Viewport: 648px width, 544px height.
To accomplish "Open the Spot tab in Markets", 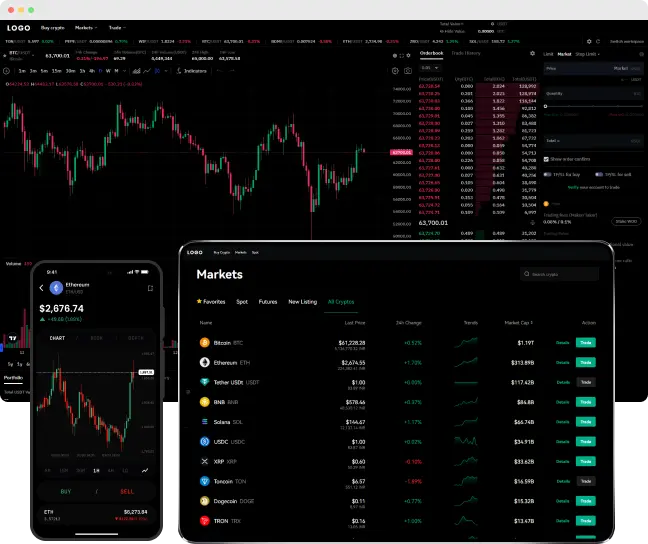I will pos(242,302).
